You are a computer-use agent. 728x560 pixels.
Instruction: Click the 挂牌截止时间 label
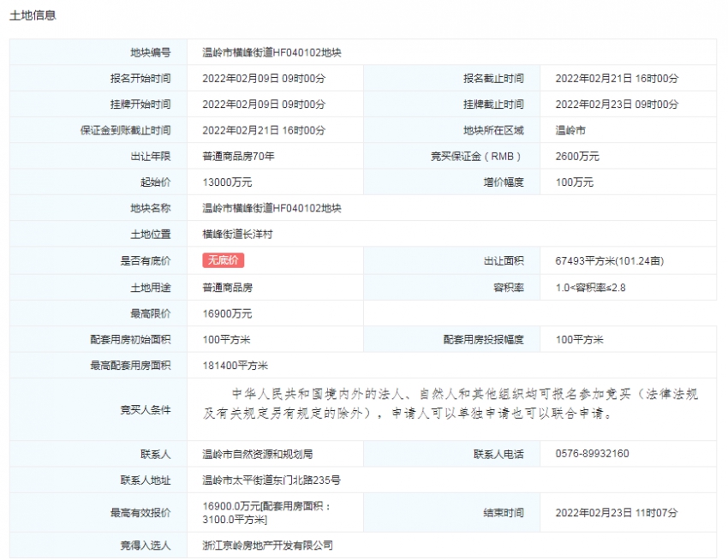coord(493,104)
